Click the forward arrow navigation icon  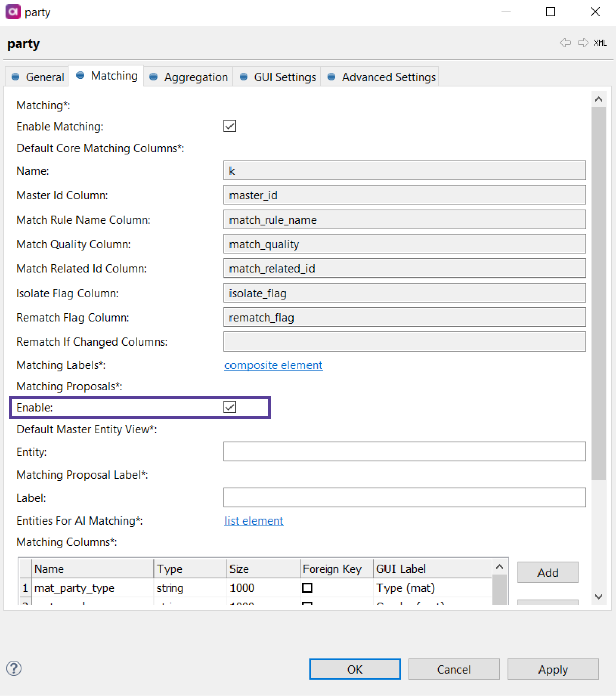click(x=583, y=43)
